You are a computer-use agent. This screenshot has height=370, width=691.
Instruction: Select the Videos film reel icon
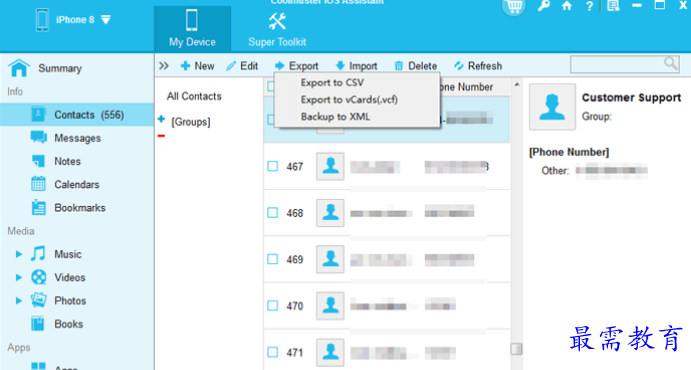tap(39, 277)
